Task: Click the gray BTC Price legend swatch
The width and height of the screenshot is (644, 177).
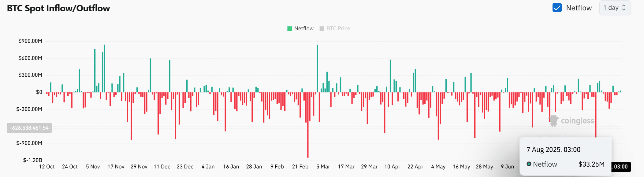Action: [x=322, y=28]
